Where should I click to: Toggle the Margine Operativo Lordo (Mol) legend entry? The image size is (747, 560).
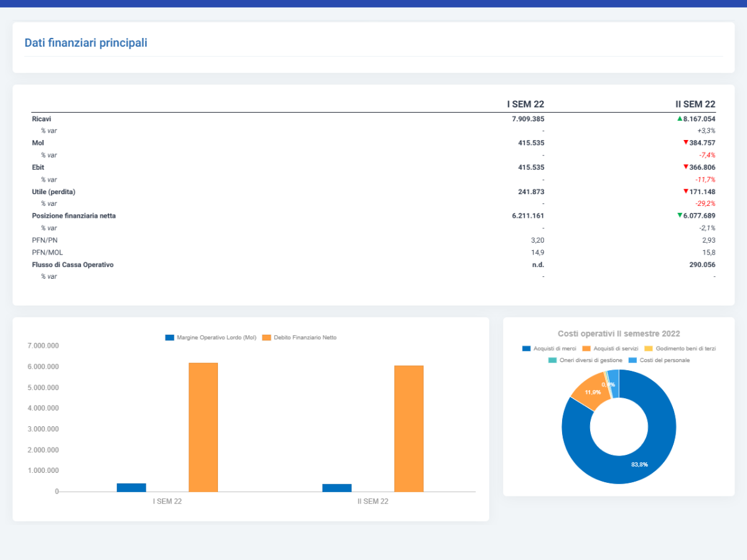coord(210,337)
